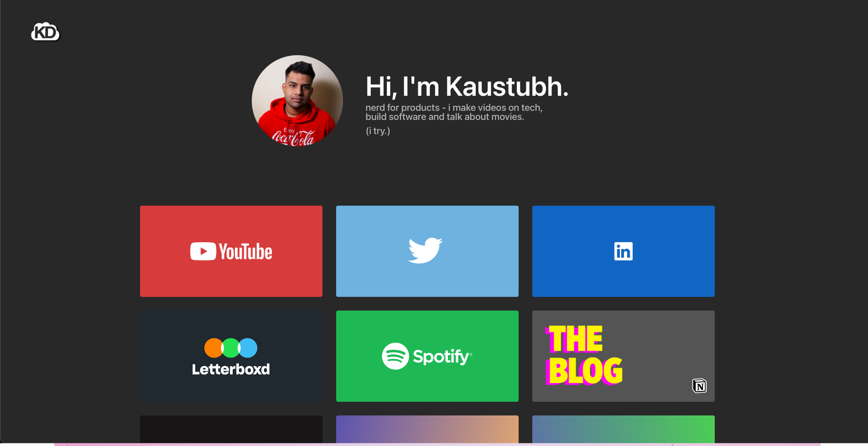
Task: Click Kaustubh's profile photo
Action: click(x=297, y=101)
